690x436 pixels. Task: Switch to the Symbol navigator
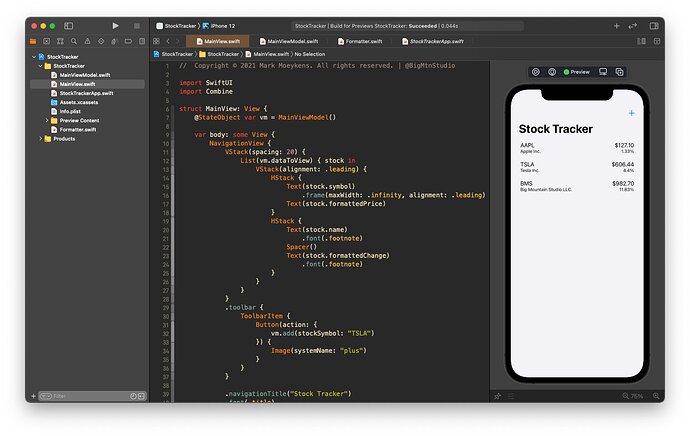[x=60, y=41]
